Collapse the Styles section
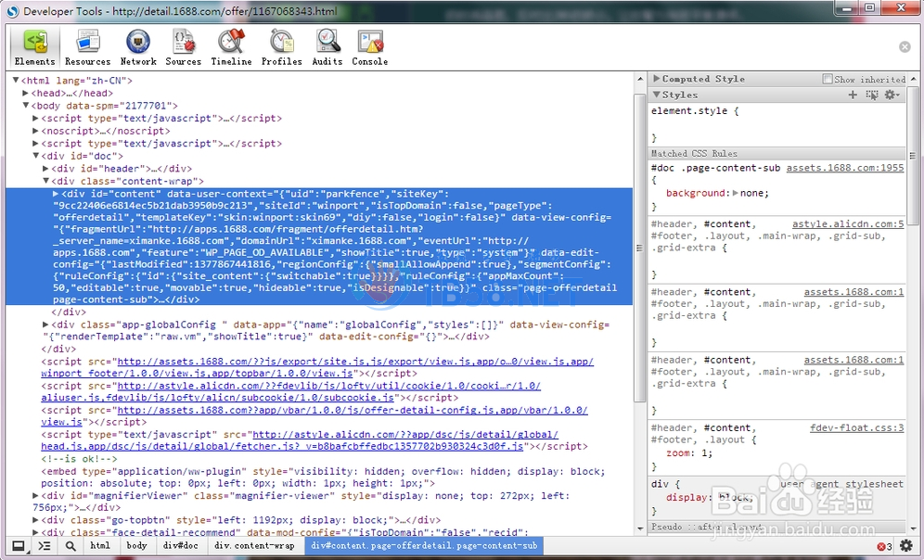 coord(656,95)
